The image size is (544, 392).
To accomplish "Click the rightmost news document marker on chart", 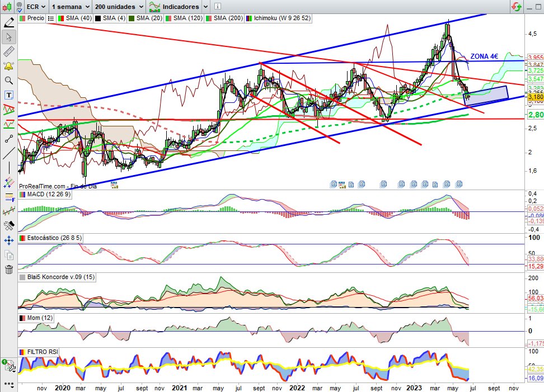I will pos(459,184).
